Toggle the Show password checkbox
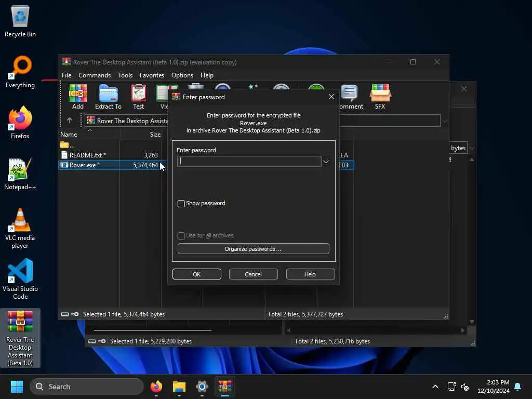The height and width of the screenshot is (399, 532). tap(181, 204)
